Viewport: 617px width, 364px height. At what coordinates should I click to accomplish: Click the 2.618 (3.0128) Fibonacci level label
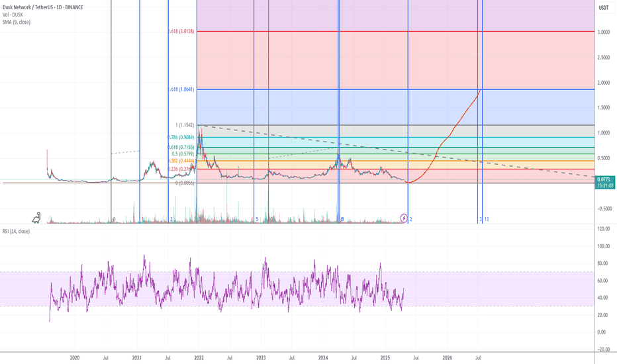(181, 31)
